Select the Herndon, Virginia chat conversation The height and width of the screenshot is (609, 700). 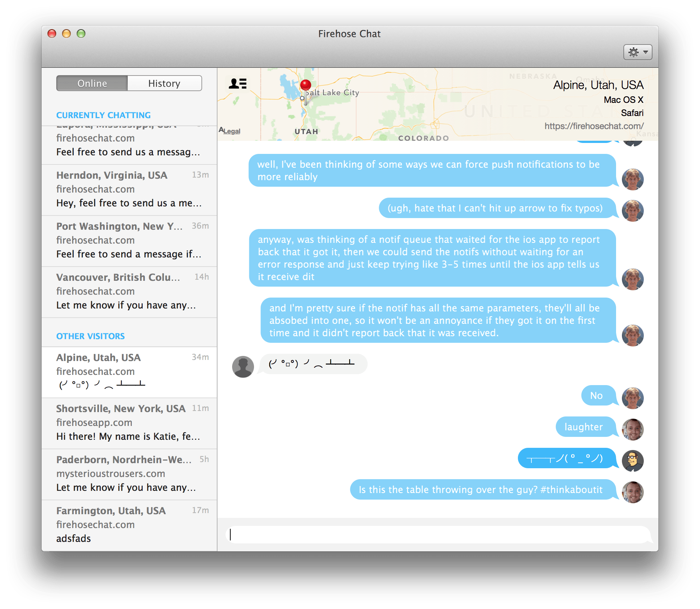coord(129,190)
